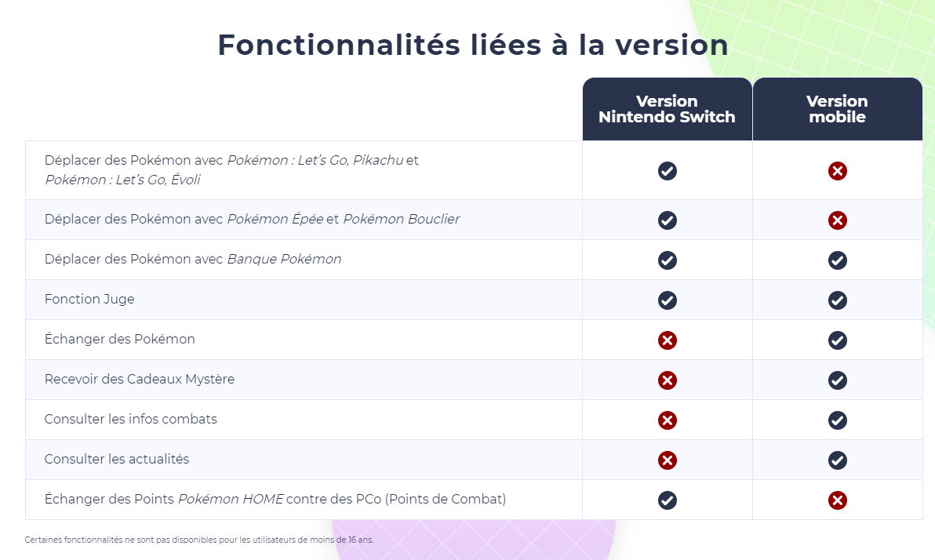Click the Switch checkmark for Épée et Bouclier row
The image size is (935, 560).
668,220
